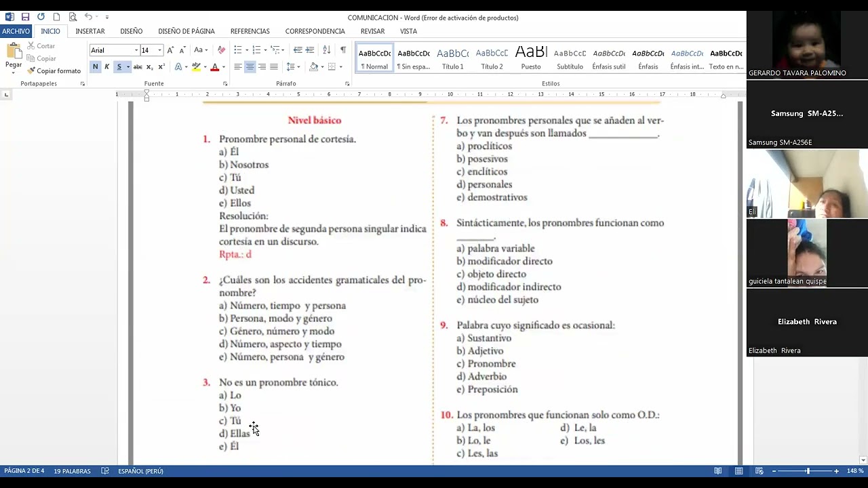Image resolution: width=868 pixels, height=488 pixels.
Task: Increase font size with the grow icon
Action: (170, 50)
